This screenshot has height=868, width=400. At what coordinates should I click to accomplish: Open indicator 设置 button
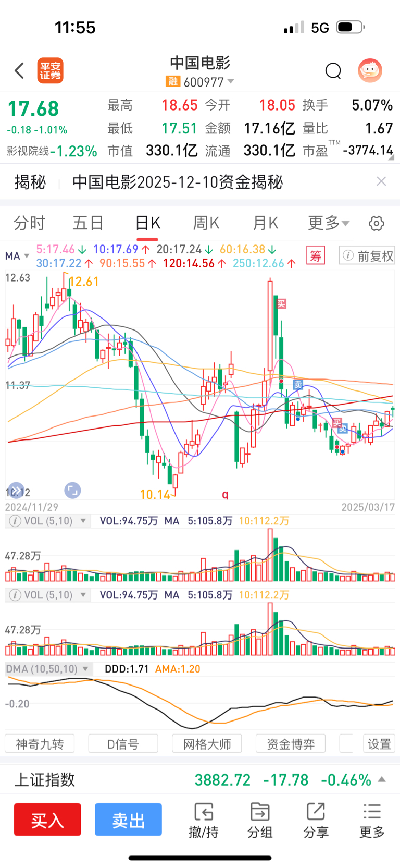coord(379,744)
